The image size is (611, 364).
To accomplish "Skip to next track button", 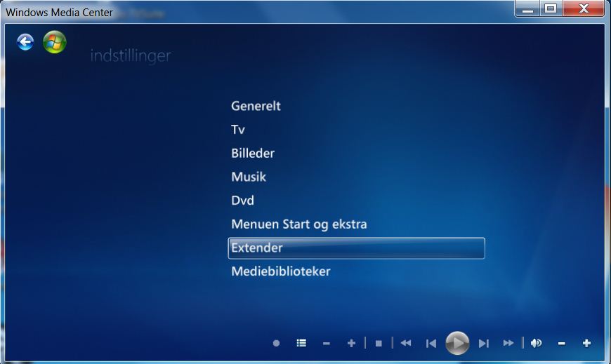I will tap(483, 344).
